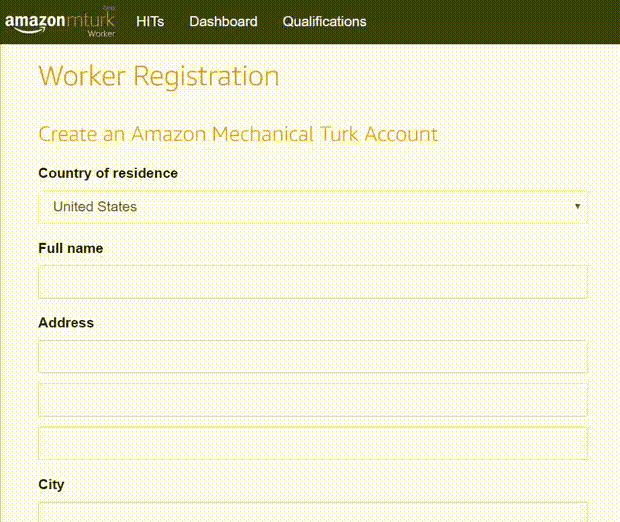Click the Full name label

[70, 248]
